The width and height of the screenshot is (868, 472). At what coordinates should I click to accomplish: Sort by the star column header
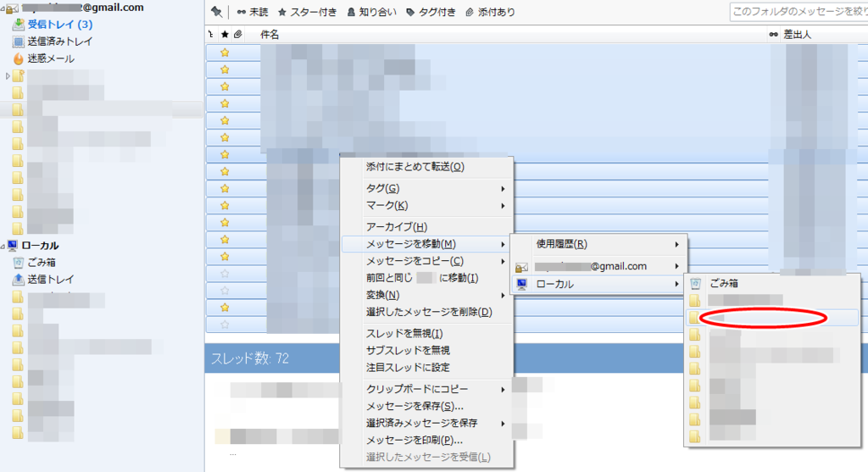pos(224,34)
